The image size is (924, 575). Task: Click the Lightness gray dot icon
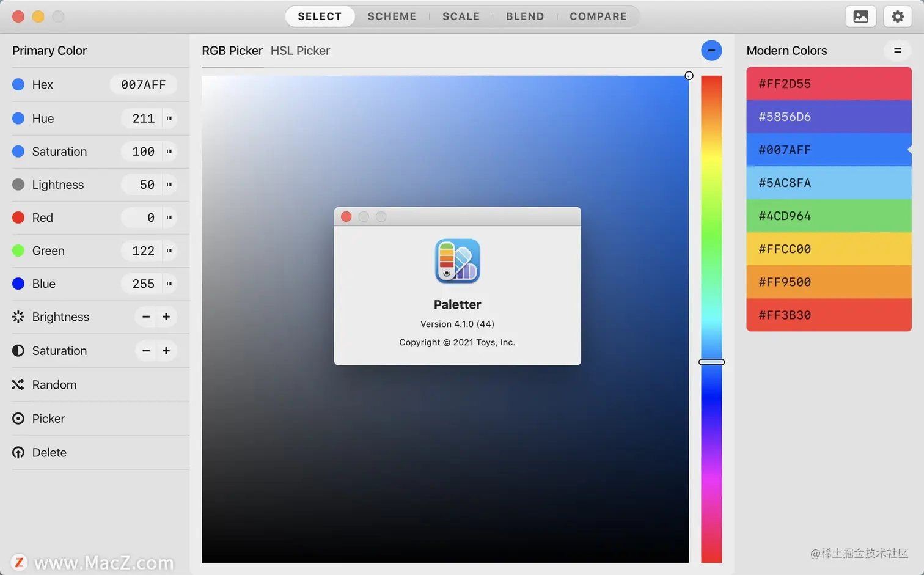tap(18, 185)
